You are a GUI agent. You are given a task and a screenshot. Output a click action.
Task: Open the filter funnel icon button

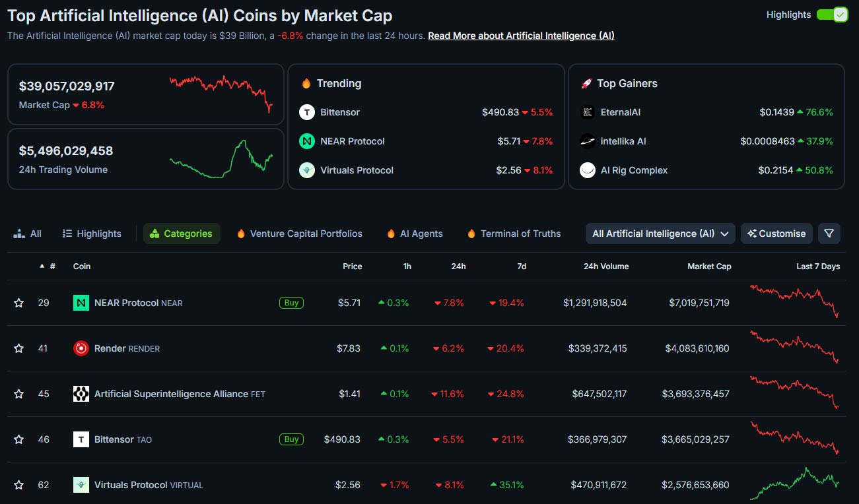tap(829, 234)
